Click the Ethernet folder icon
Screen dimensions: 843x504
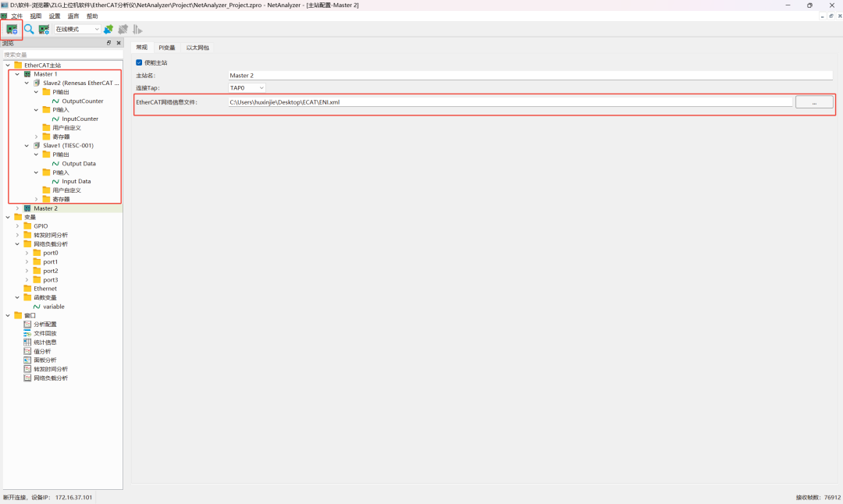click(x=27, y=289)
